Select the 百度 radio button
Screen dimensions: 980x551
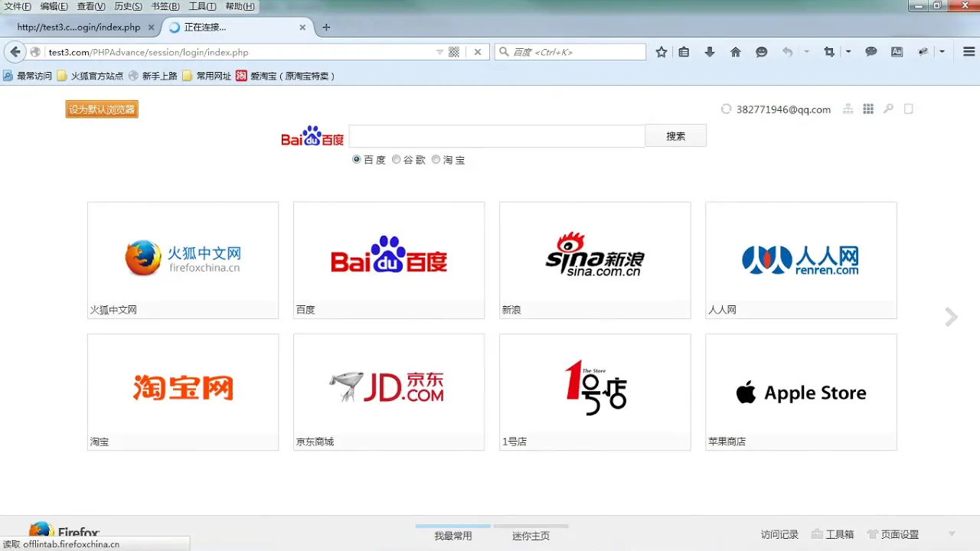pyautogui.click(x=357, y=160)
